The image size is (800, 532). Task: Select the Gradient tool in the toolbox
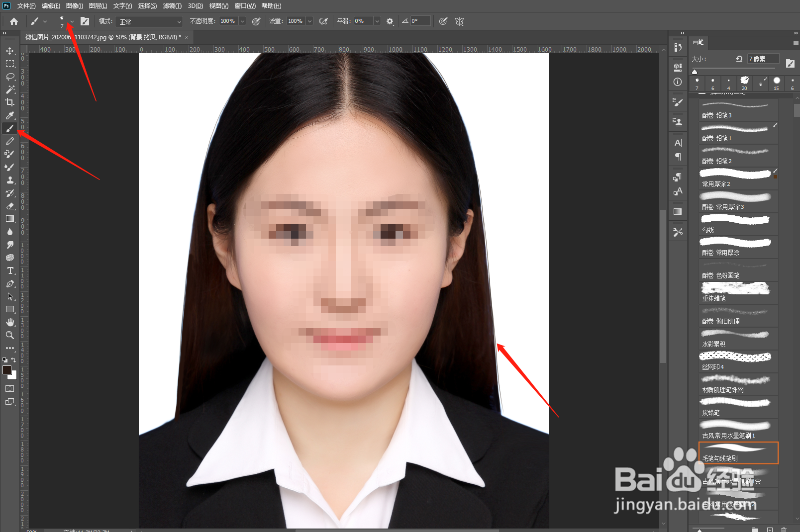pyautogui.click(x=10, y=219)
